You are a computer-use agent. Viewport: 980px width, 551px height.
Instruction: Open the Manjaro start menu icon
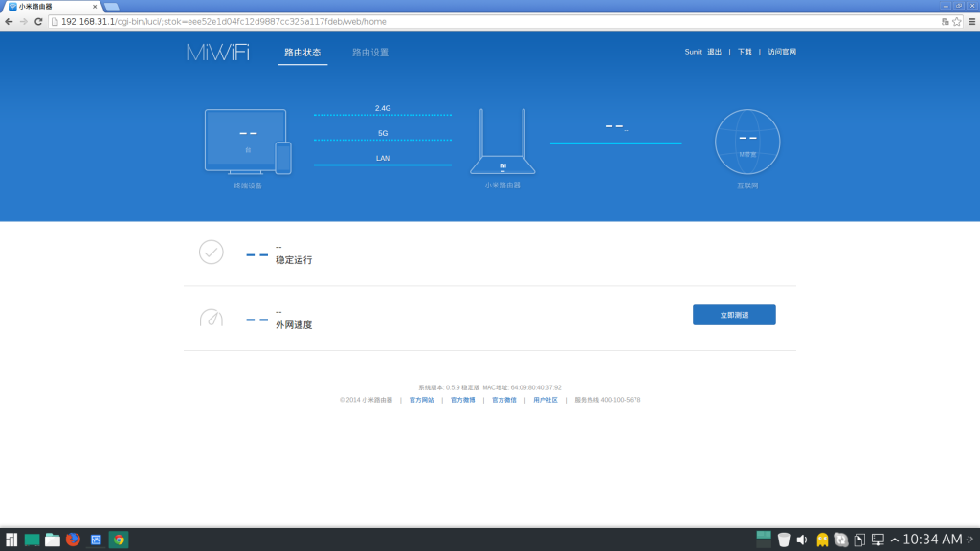coord(11,540)
